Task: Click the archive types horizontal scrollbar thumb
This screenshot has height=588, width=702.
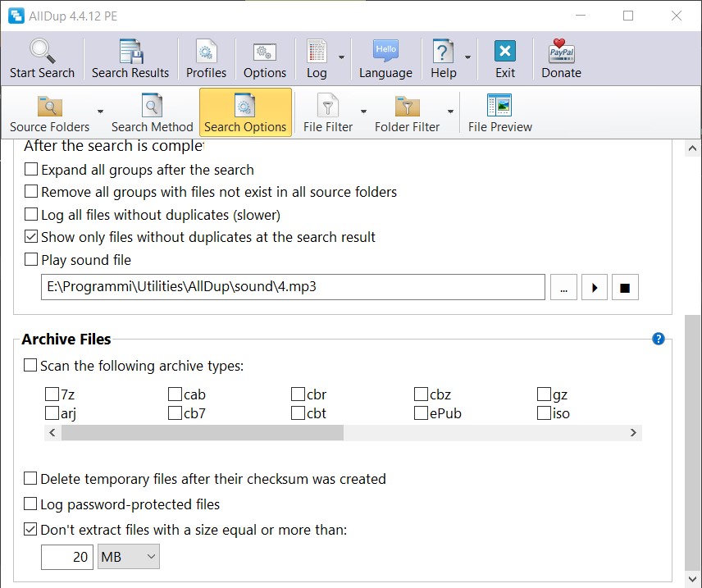Action: (x=203, y=433)
